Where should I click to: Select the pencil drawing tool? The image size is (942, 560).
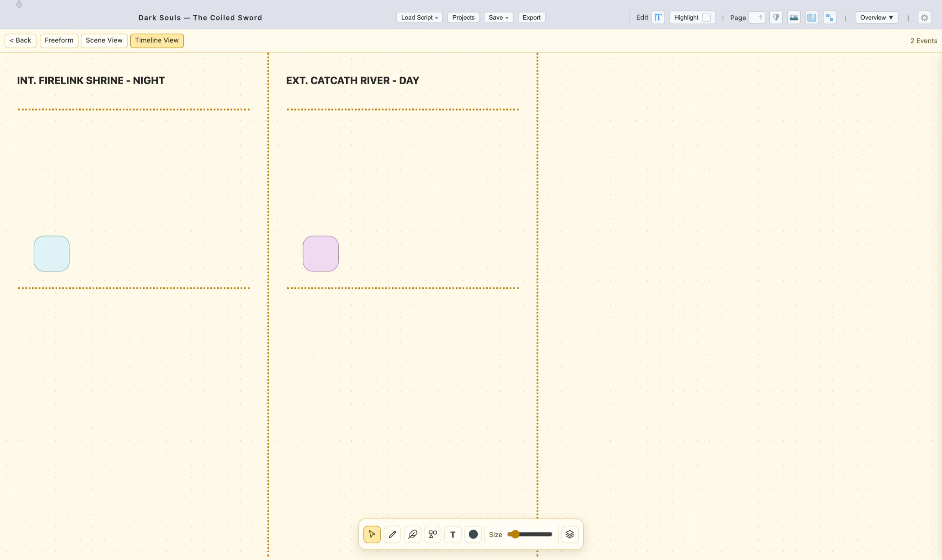coord(392,534)
